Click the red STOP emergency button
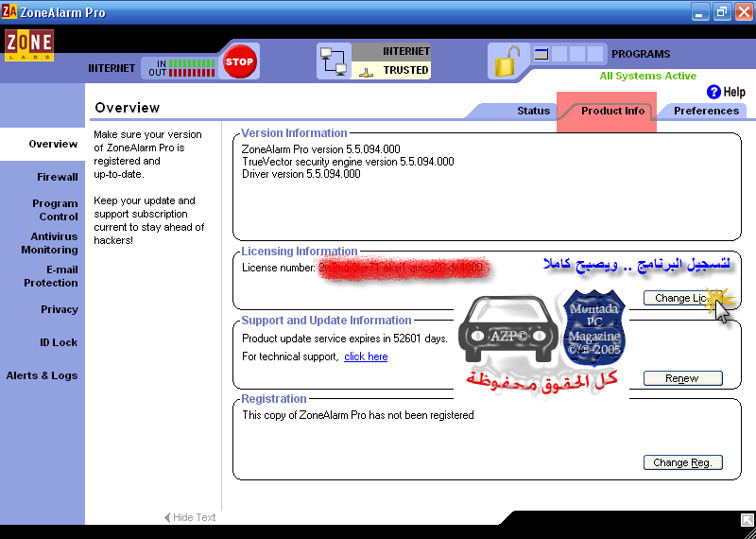 click(x=239, y=61)
